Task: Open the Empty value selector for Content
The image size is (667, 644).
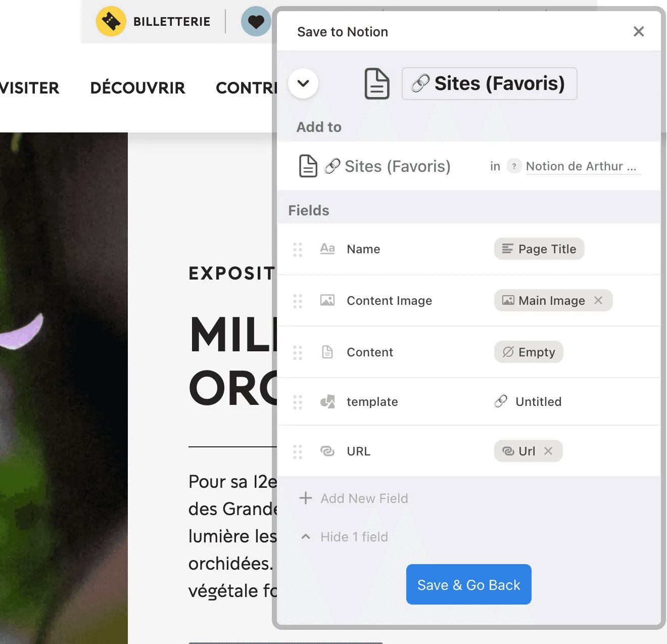Action: pos(529,352)
